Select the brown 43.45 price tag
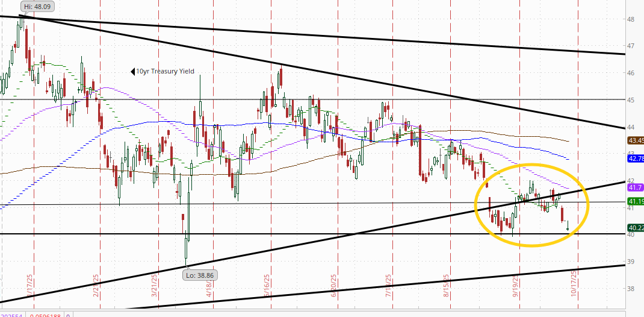The image size is (644, 317). pyautogui.click(x=636, y=140)
